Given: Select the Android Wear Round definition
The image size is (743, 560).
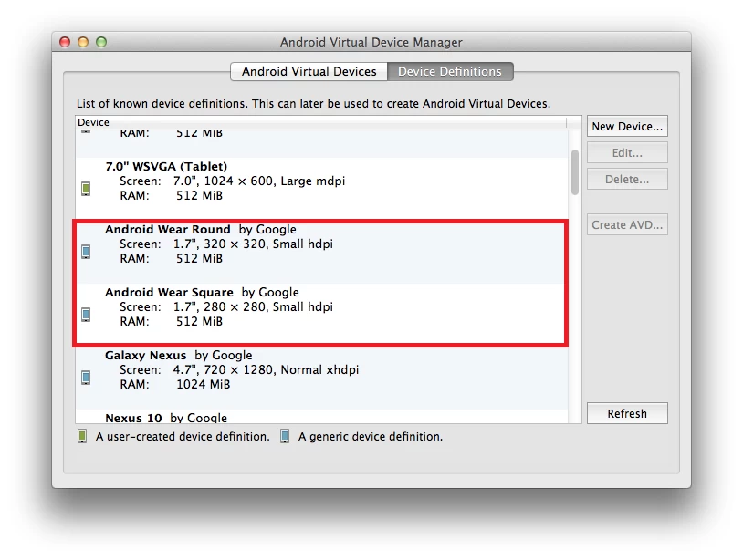Looking at the screenshot, I should tap(322, 252).
